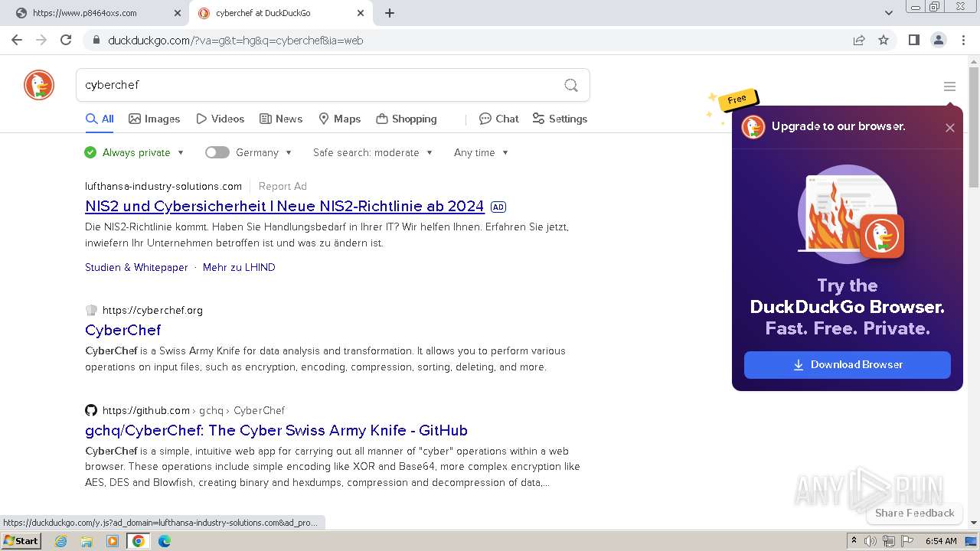The image size is (980, 551).
Task: Switch to Maps results
Action: click(x=339, y=119)
